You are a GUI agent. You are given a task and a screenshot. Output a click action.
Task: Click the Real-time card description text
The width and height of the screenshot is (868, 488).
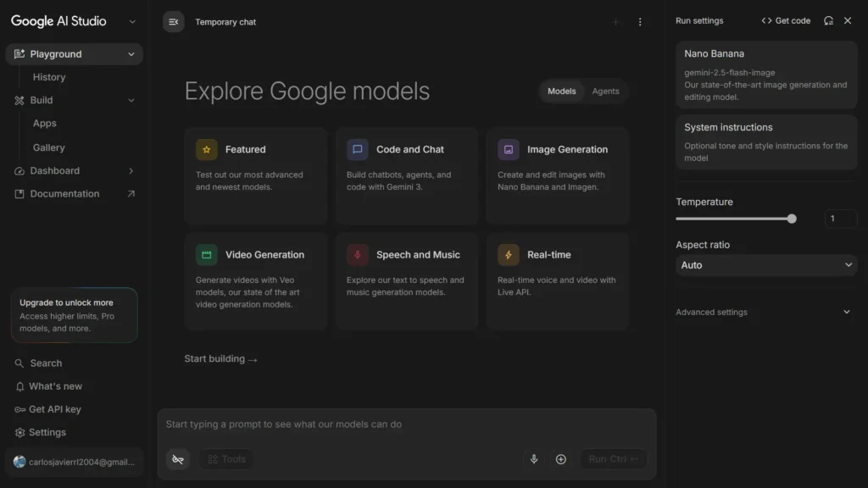(556, 286)
